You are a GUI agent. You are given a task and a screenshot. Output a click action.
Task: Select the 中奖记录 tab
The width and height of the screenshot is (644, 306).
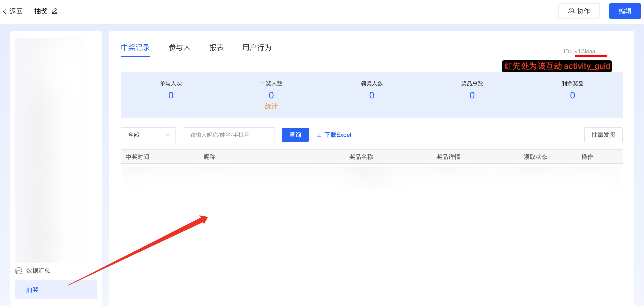(135, 47)
